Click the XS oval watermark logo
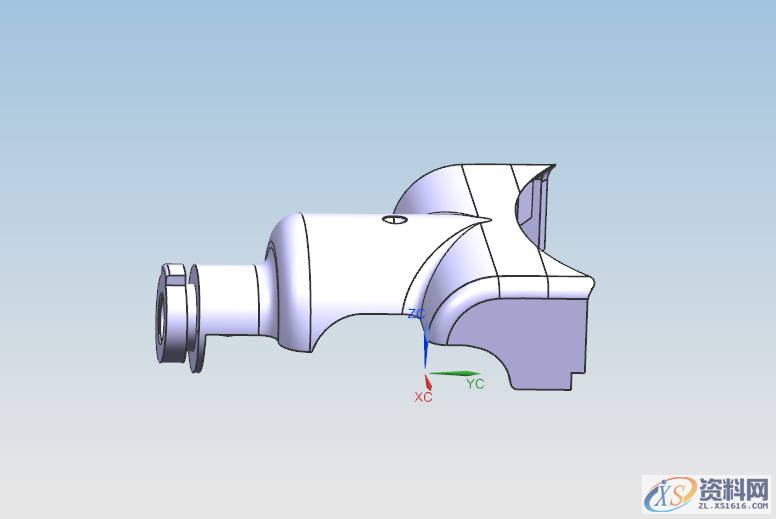This screenshot has height=519, width=776. point(669,494)
